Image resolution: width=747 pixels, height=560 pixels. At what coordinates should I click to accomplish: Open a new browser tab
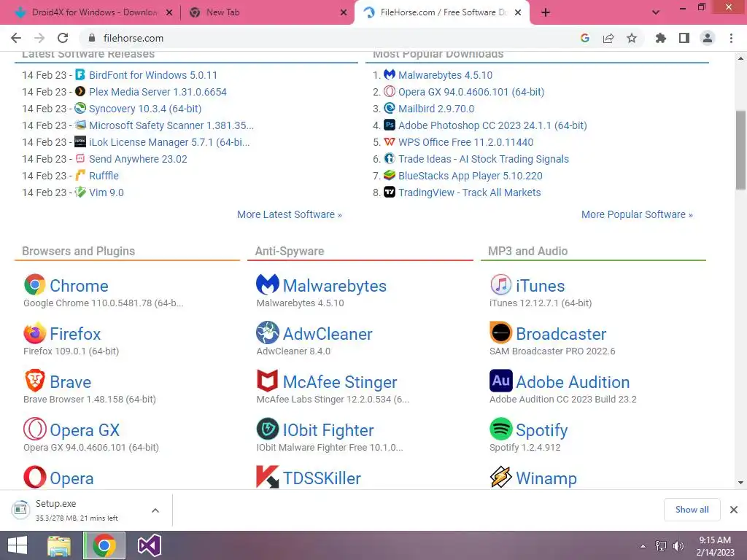pos(546,12)
